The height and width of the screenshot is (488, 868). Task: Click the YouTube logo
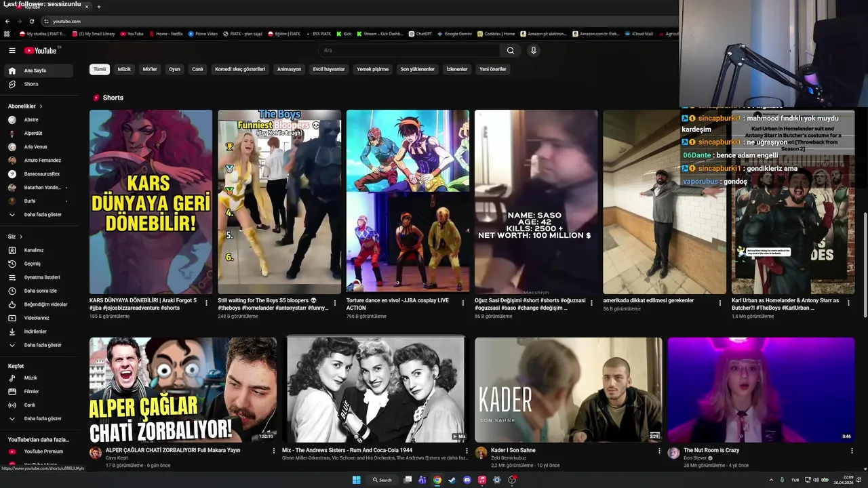coord(42,50)
